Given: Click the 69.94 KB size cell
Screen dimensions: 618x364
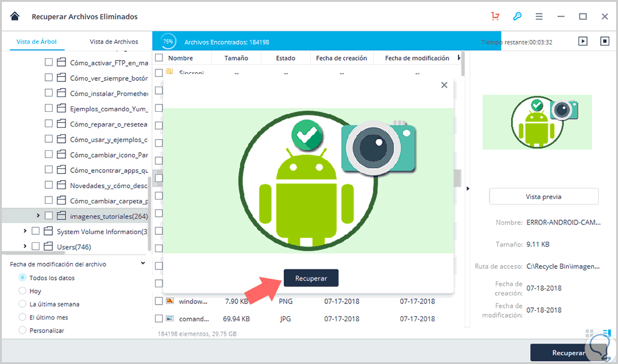Looking at the screenshot, I should click(236, 318).
